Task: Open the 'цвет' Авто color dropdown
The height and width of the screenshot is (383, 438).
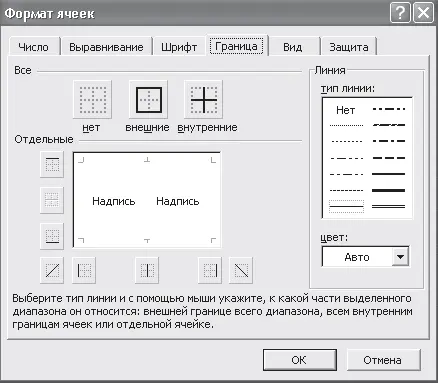Action: click(400, 257)
